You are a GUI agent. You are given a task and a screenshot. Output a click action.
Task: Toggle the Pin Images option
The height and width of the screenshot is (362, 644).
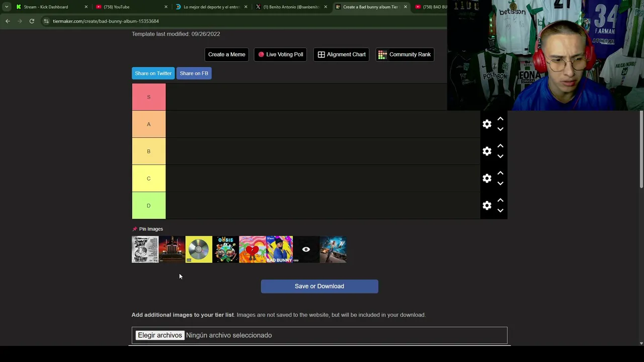click(x=147, y=229)
